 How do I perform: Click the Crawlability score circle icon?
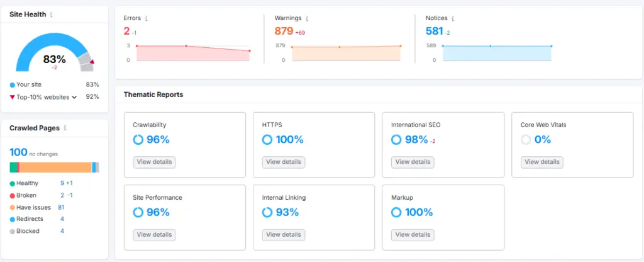pyautogui.click(x=138, y=140)
